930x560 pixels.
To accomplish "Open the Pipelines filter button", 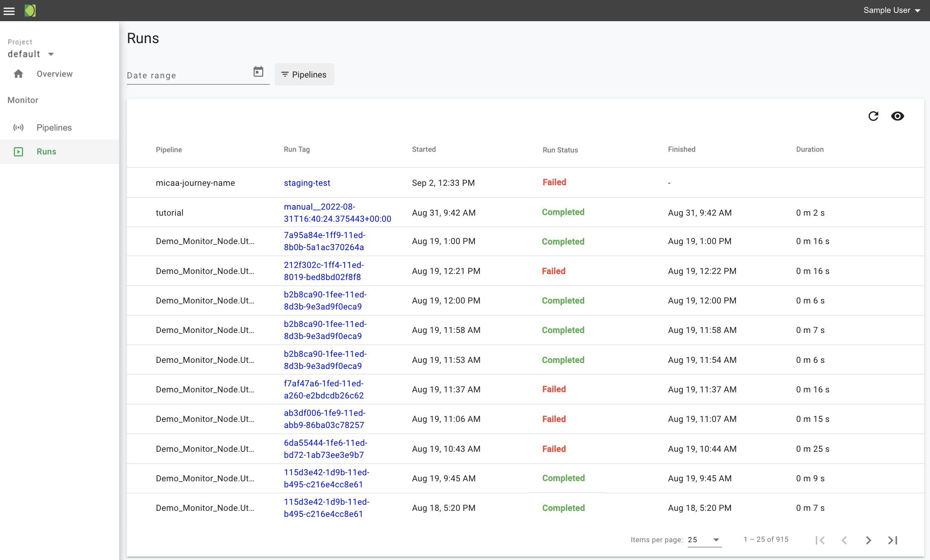I will (x=304, y=75).
